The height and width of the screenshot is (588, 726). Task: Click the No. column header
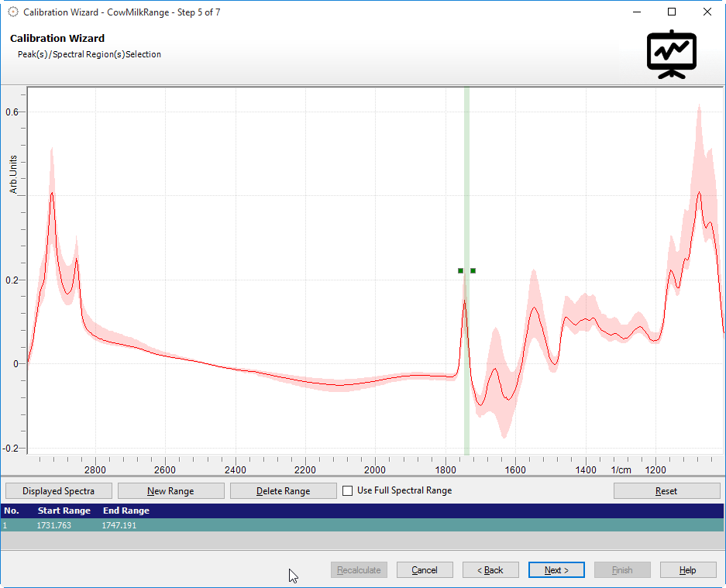tap(11, 511)
